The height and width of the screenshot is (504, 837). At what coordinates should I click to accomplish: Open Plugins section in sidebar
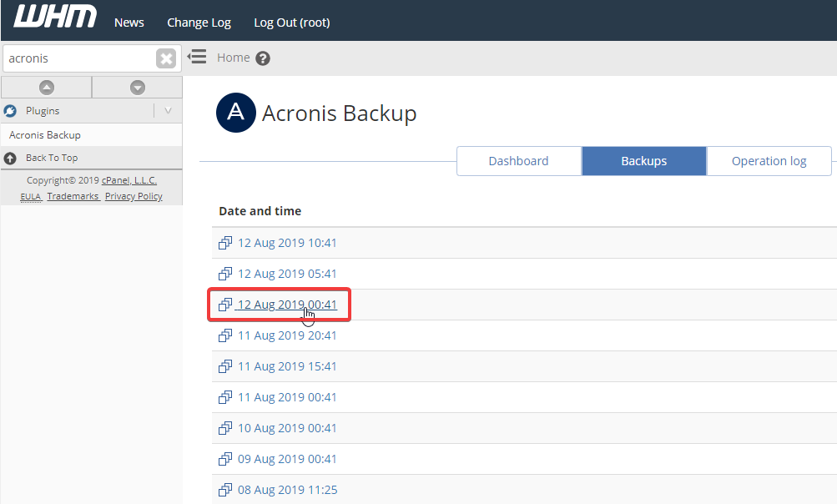[43, 111]
